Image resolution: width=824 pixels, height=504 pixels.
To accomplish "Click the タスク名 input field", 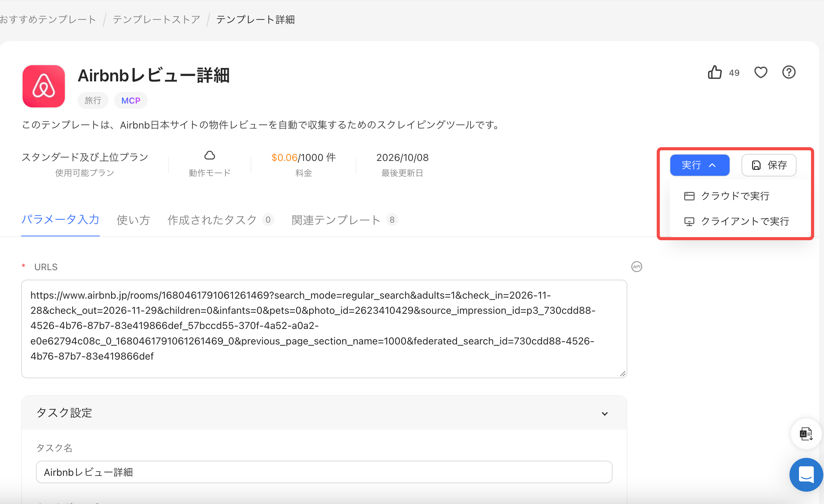I will point(324,472).
